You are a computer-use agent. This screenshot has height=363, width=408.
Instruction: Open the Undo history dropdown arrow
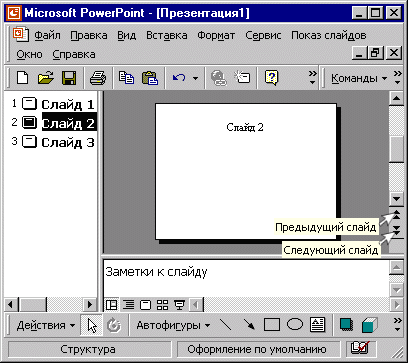click(x=195, y=79)
